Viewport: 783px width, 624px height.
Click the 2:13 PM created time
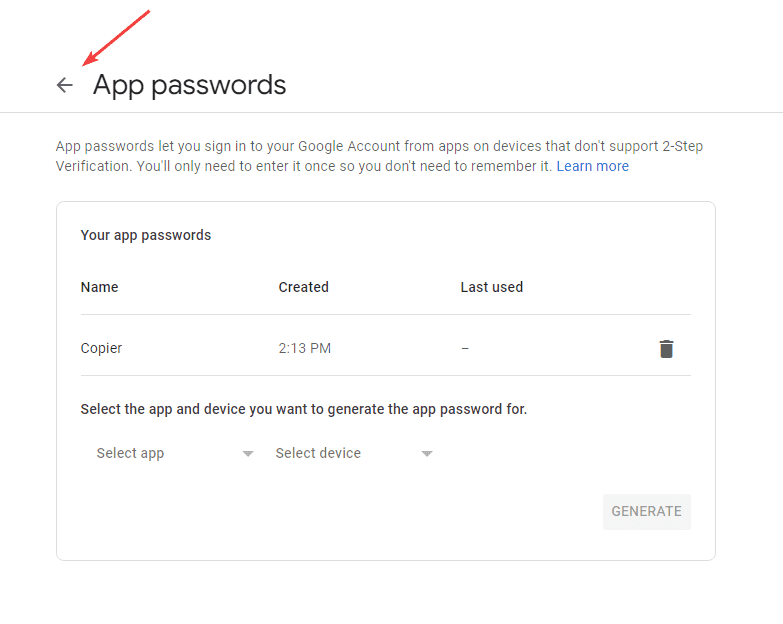[304, 349]
